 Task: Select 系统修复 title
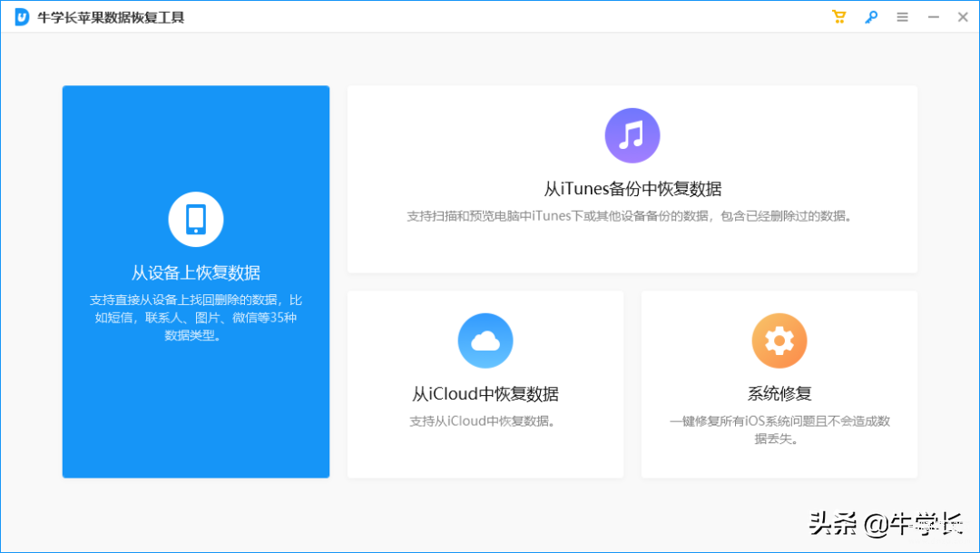(x=779, y=393)
